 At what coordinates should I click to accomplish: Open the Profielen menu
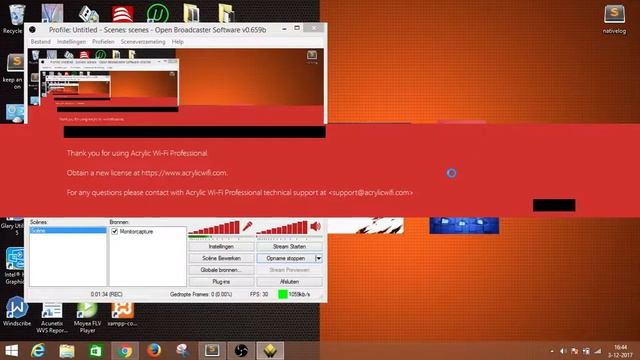103,42
